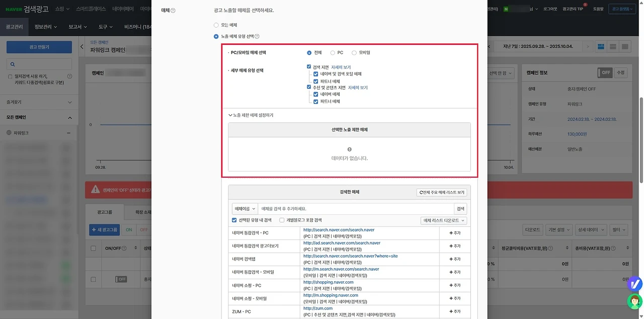Click 전체 주요 매체 리스트 보기 button
Screen dimensions: 644x319
click(442, 193)
